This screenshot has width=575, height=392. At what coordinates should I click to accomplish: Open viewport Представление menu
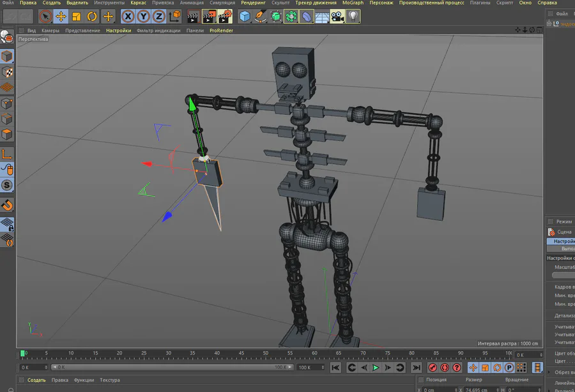pyautogui.click(x=82, y=31)
